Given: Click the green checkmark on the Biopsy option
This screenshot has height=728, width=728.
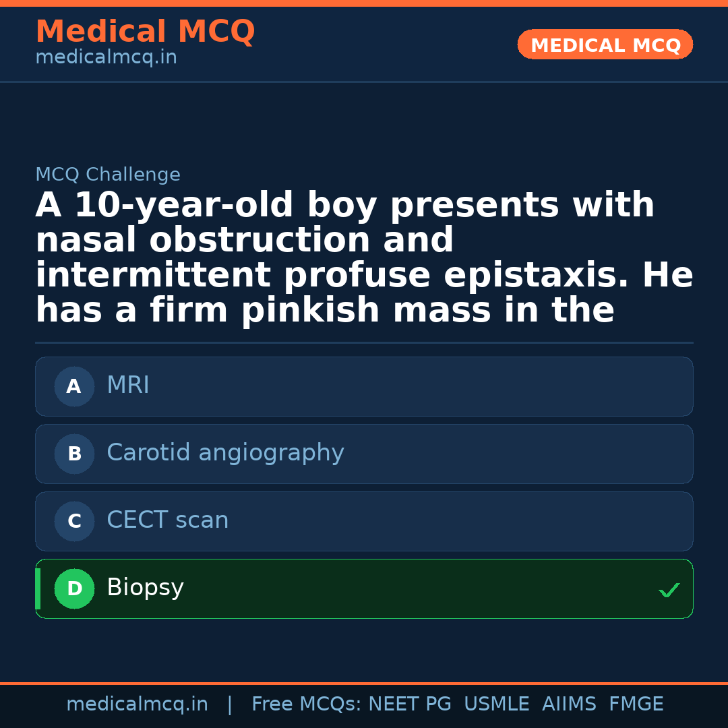Looking at the screenshot, I should [x=669, y=590].
